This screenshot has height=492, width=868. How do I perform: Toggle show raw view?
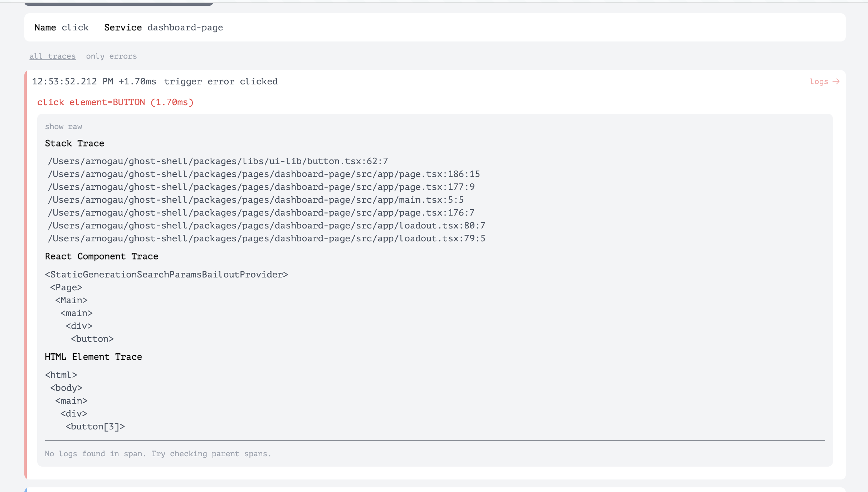pos(63,127)
